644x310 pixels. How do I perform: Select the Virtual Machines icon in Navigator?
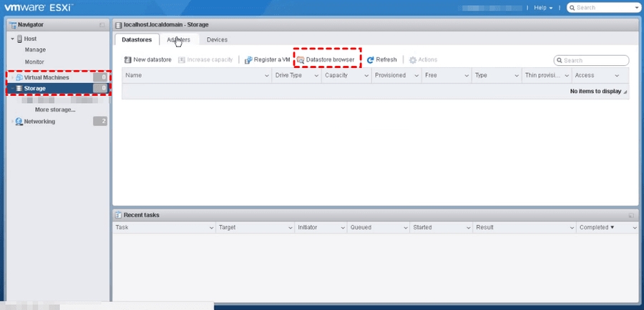19,77
